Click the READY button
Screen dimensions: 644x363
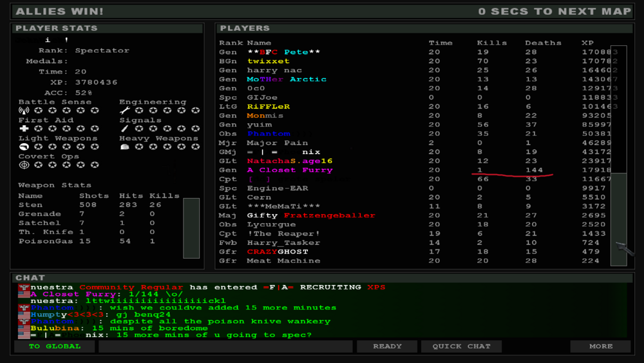coord(387,346)
